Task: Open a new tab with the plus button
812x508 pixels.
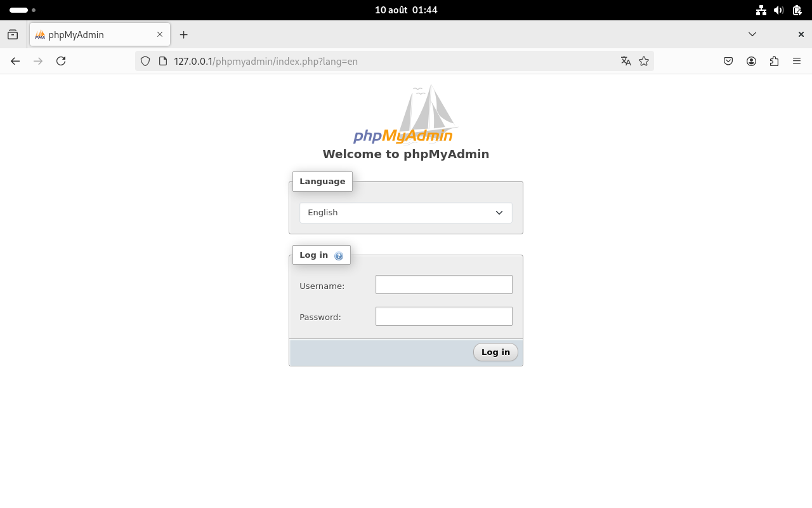Action: (x=184, y=34)
